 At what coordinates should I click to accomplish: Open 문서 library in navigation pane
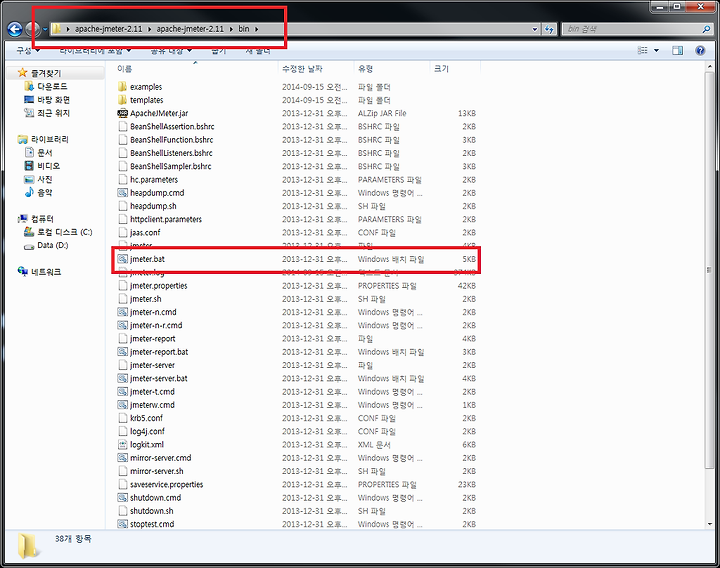click(45, 152)
